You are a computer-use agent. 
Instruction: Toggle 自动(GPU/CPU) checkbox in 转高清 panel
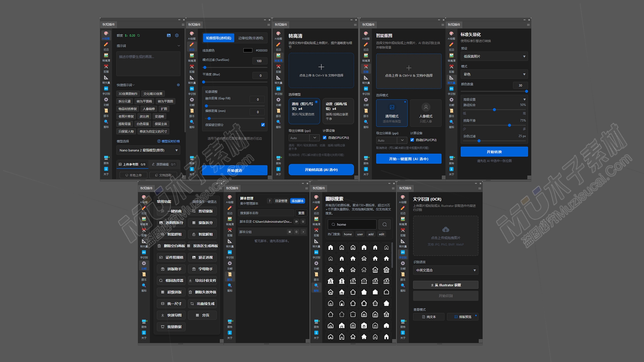(x=324, y=137)
